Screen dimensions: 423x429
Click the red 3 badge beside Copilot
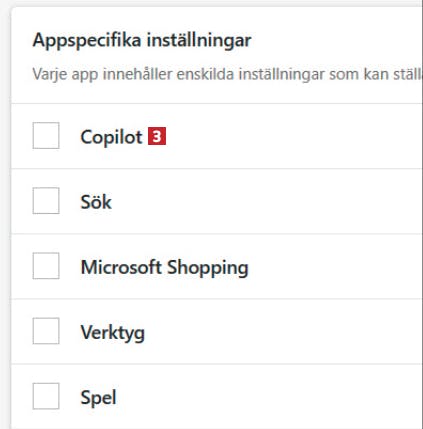click(157, 136)
